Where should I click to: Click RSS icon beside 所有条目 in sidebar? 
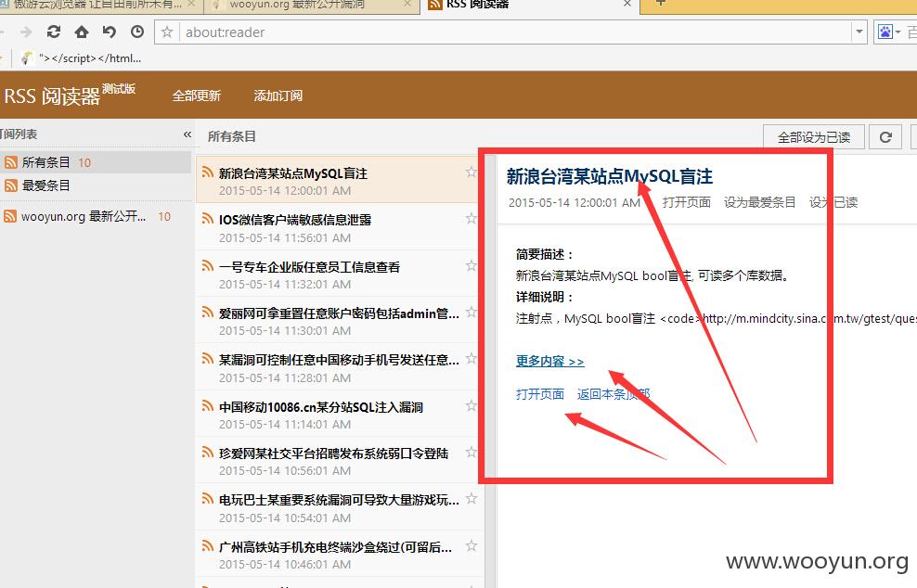coord(10,162)
